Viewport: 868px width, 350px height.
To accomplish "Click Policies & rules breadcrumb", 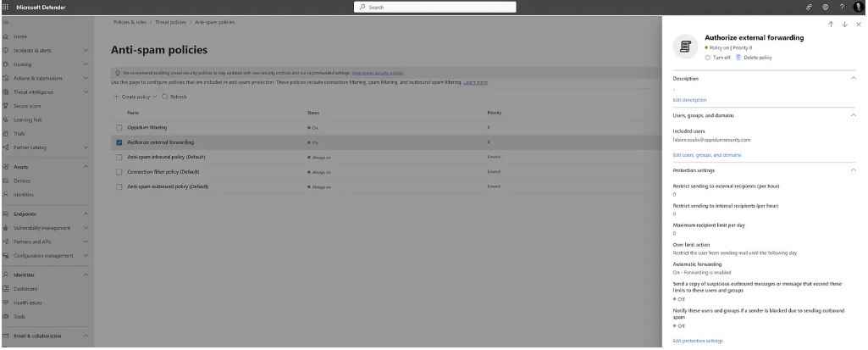I will [130, 22].
